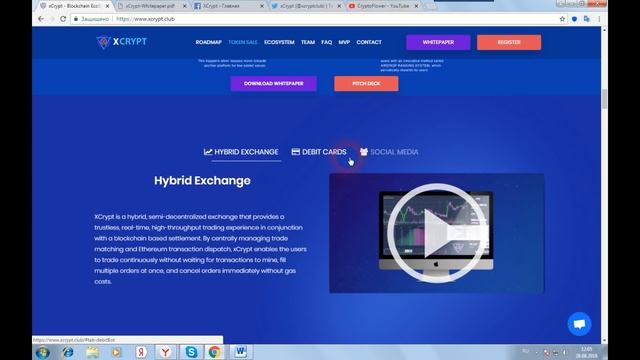Open a new browser tab

point(429,6)
